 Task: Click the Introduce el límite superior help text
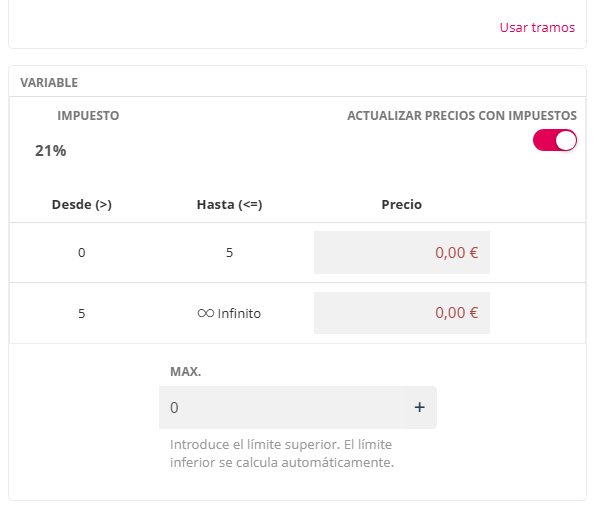tap(284, 453)
